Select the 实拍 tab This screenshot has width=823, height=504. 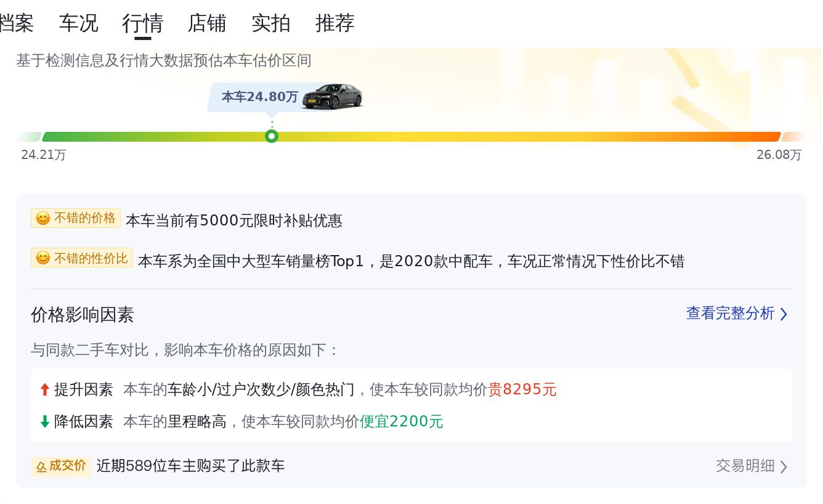pos(271,23)
